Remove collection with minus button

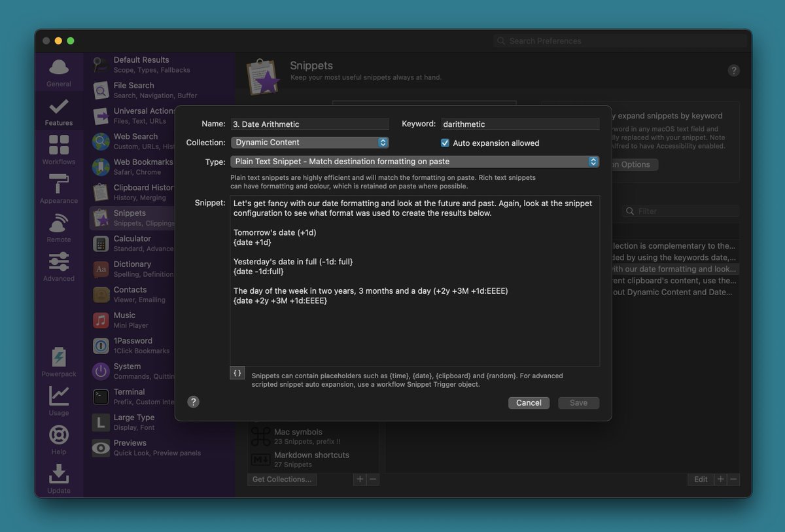point(373,479)
